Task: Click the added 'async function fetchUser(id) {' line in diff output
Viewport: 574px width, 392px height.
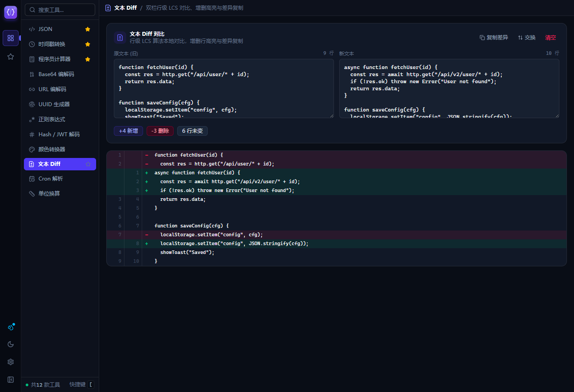Action: 337,173
